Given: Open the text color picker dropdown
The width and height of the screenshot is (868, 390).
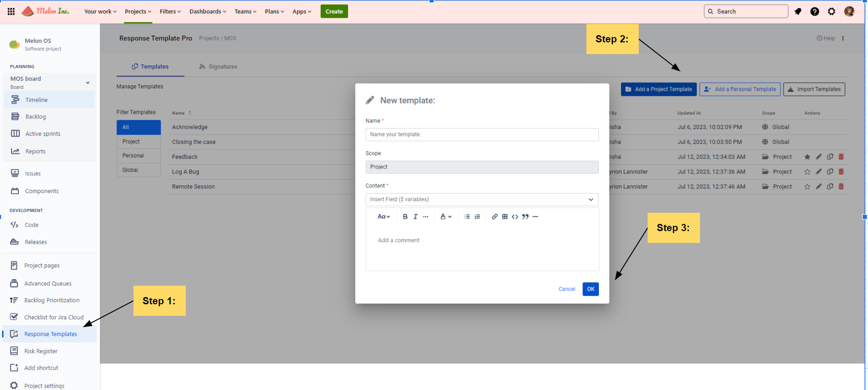Looking at the screenshot, I should (446, 217).
